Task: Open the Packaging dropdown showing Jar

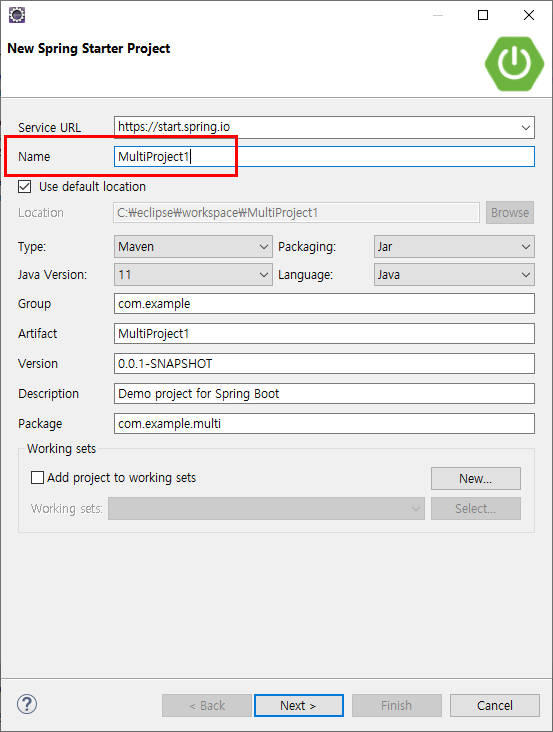Action: click(x=454, y=246)
